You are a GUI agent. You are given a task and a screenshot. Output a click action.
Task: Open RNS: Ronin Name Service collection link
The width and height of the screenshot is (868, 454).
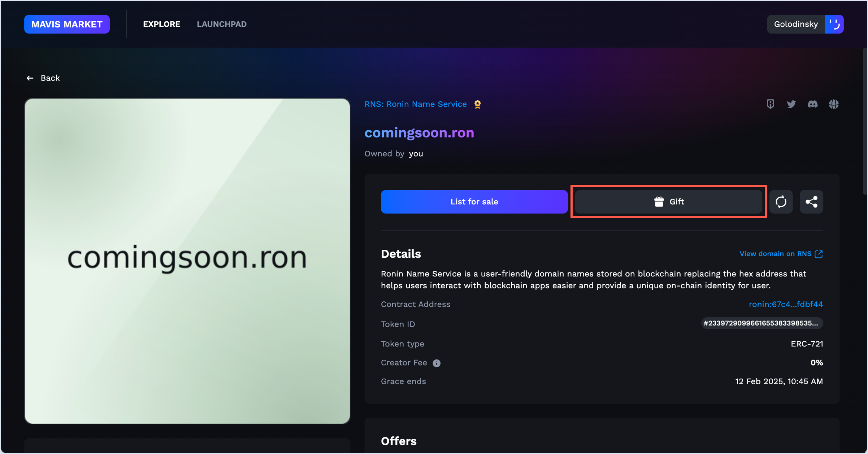tap(415, 104)
